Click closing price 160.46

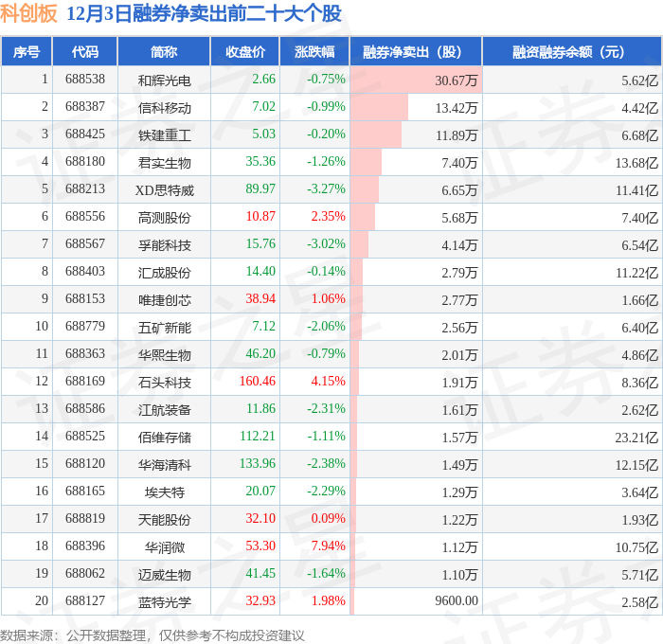257,382
